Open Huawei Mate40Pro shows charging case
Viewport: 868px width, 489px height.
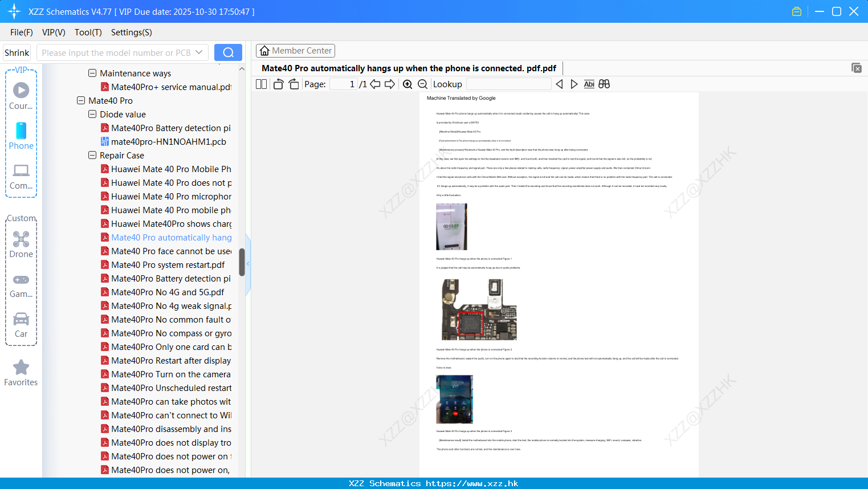click(166, 223)
